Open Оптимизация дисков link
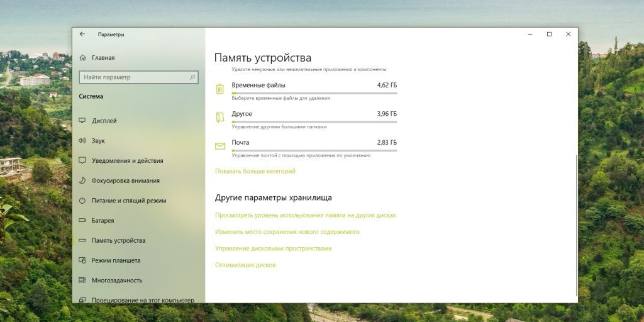Screen dimensions: 644x322 [245, 265]
